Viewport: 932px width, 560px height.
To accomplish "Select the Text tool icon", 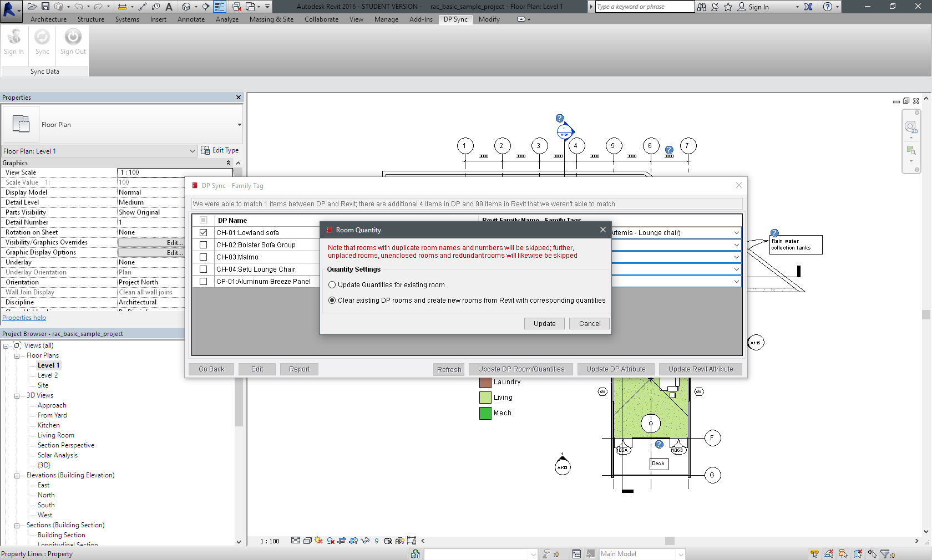I will [x=169, y=7].
